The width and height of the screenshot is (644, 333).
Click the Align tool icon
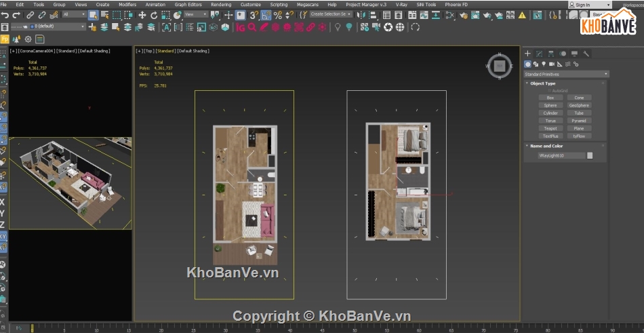373,15
